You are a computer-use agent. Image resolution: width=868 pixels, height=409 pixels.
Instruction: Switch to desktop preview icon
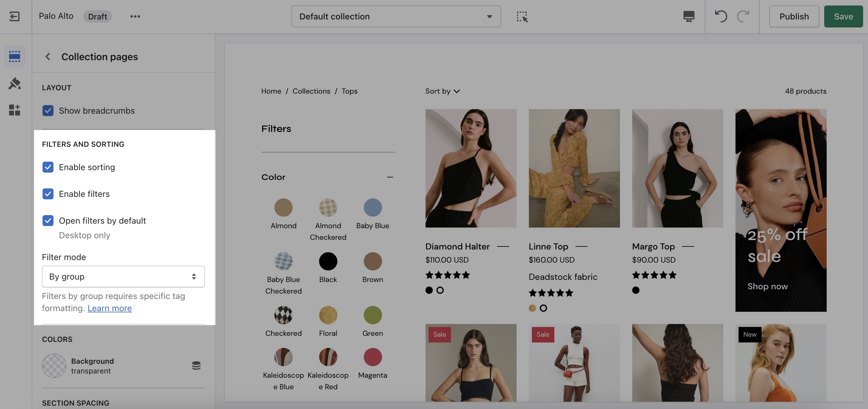click(688, 16)
